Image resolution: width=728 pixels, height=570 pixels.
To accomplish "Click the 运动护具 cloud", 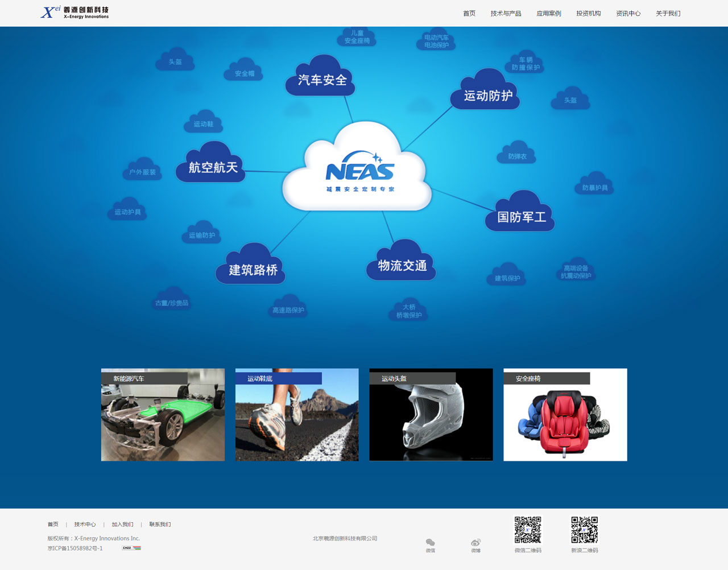I will tap(127, 209).
